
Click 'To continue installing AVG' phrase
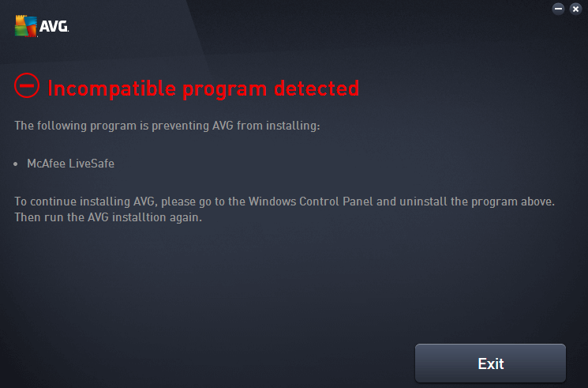point(85,202)
